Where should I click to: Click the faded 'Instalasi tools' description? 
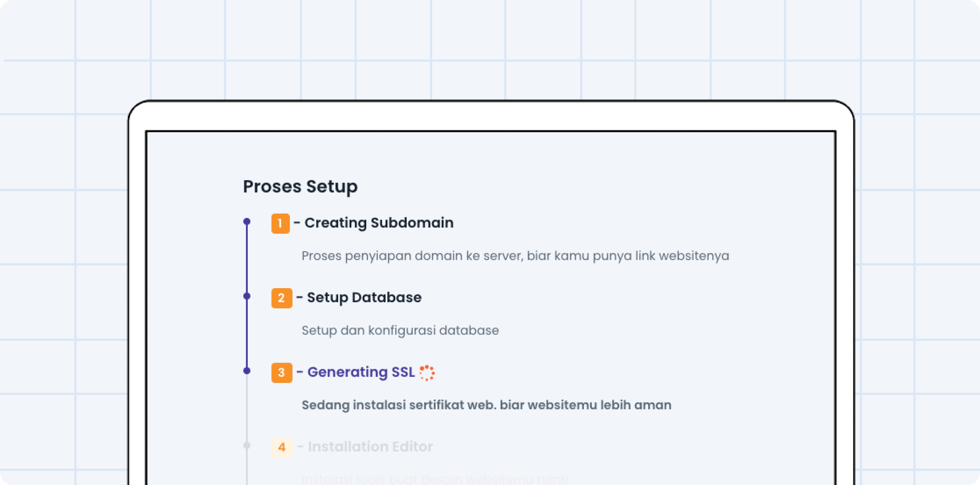[435, 478]
